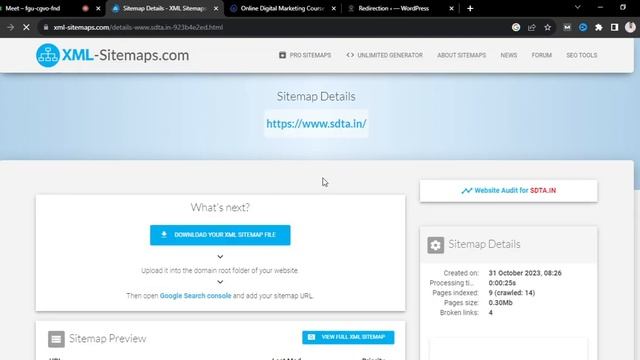Stop page loading with the X button
640x360 pixels.
coord(26,27)
